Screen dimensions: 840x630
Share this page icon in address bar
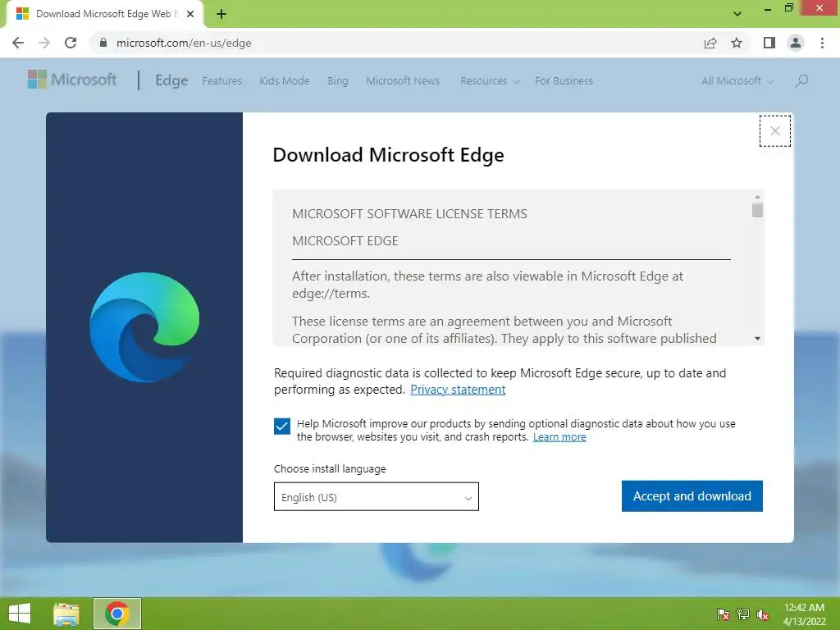(710, 43)
